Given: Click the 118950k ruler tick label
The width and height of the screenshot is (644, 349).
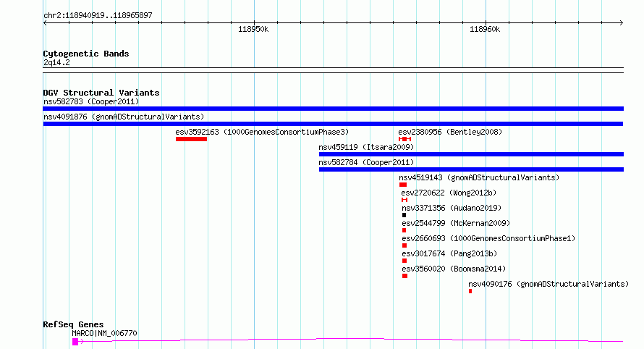Looking at the screenshot, I should [x=253, y=29].
